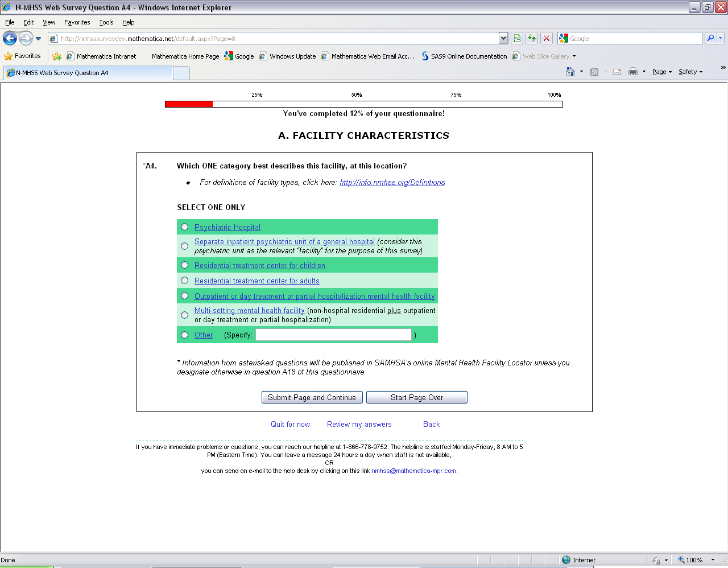Screen dimensions: 728x568
Task: Click Submit Page and Continue button
Action: click(312, 397)
